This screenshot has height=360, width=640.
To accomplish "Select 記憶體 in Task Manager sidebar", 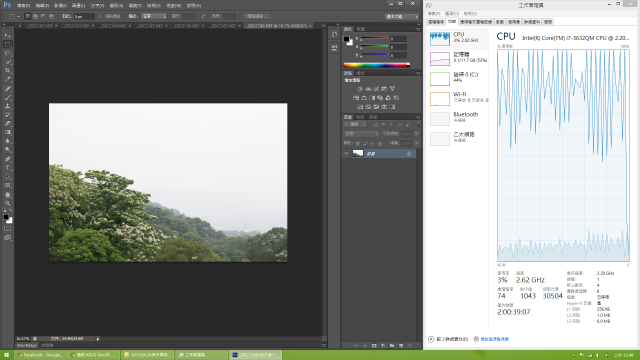I will 458,58.
